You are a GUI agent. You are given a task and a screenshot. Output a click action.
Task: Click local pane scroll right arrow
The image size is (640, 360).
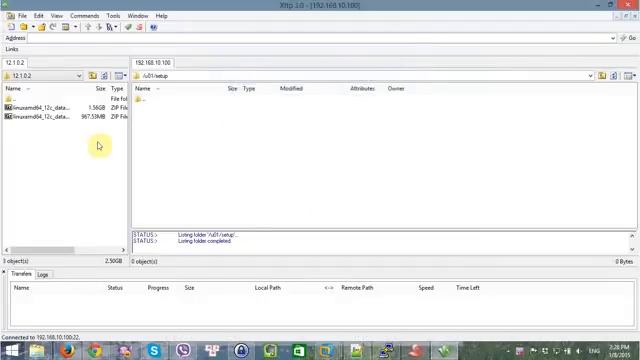pyautogui.click(x=123, y=250)
